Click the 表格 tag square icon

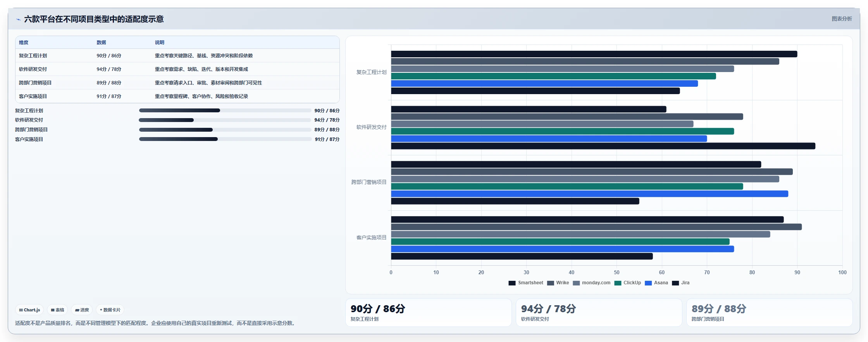53,310
